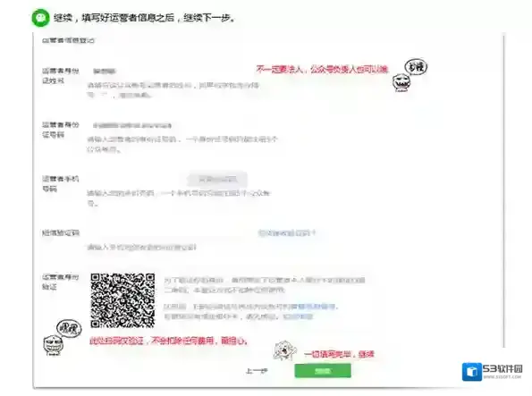The image size is (532, 396).
Task: Click the SMS verification code input field
Action: point(170,233)
